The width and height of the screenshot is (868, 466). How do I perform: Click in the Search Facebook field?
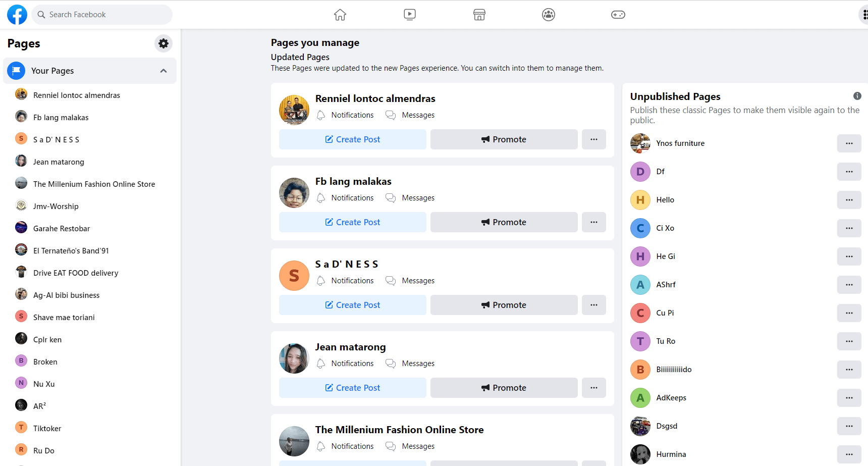click(x=102, y=15)
